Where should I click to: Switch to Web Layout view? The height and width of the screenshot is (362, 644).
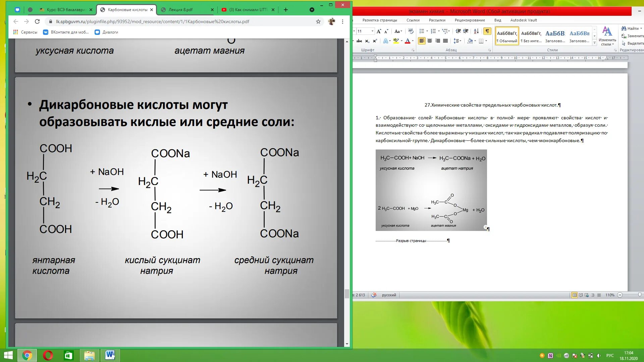pos(587,295)
